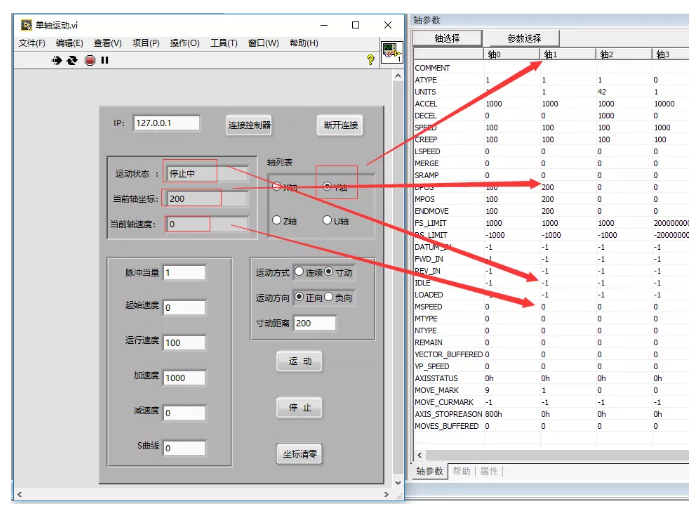The height and width of the screenshot is (514, 697).
Task: Click the Run arrow toolbar icon
Action: coord(56,60)
